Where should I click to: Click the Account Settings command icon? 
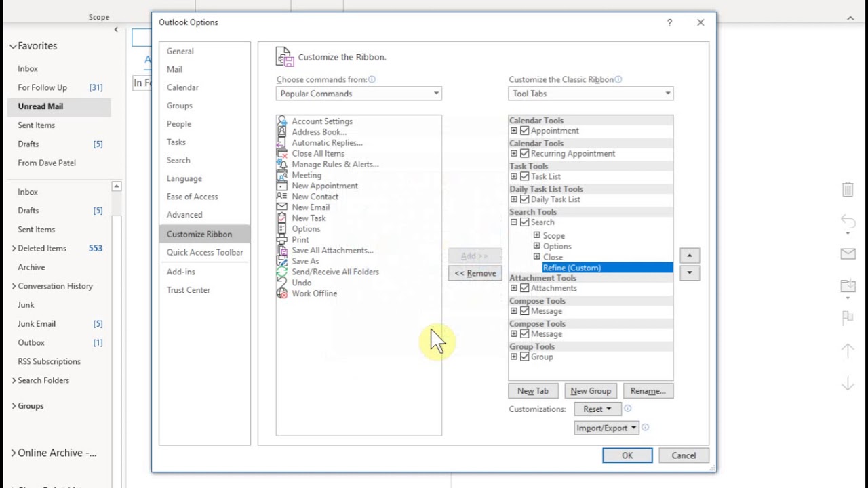pos(282,121)
